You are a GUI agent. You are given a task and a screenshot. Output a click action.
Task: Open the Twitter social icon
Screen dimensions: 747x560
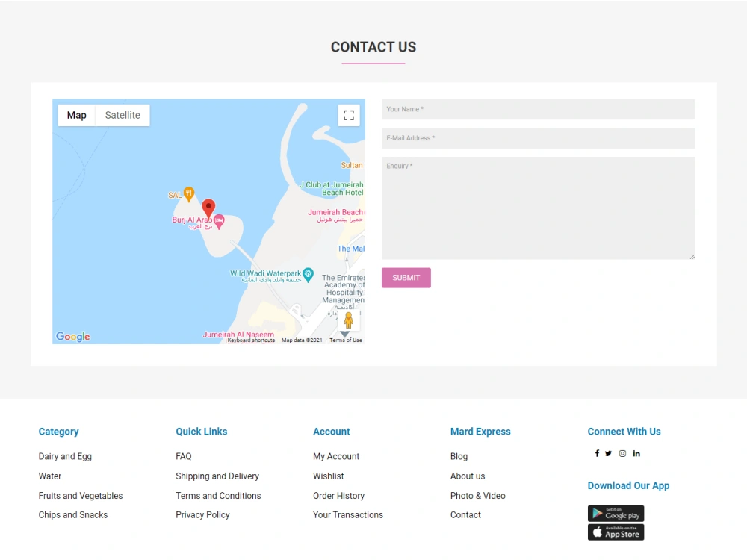pyautogui.click(x=608, y=453)
